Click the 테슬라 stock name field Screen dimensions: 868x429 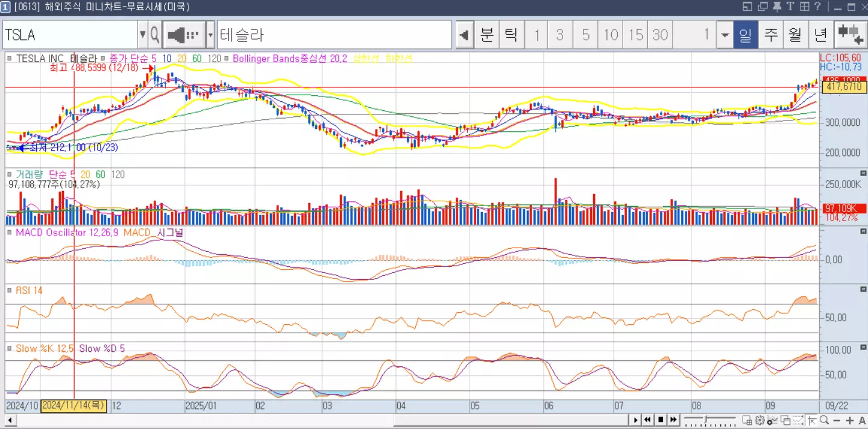[x=334, y=35]
